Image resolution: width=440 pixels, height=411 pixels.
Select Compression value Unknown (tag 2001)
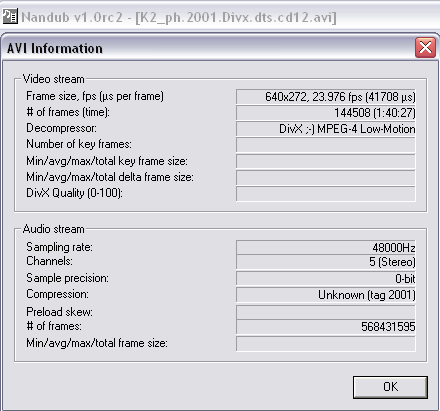coord(326,295)
